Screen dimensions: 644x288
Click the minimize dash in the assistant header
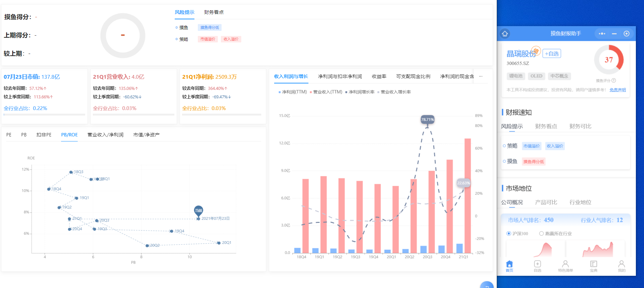pyautogui.click(x=614, y=34)
